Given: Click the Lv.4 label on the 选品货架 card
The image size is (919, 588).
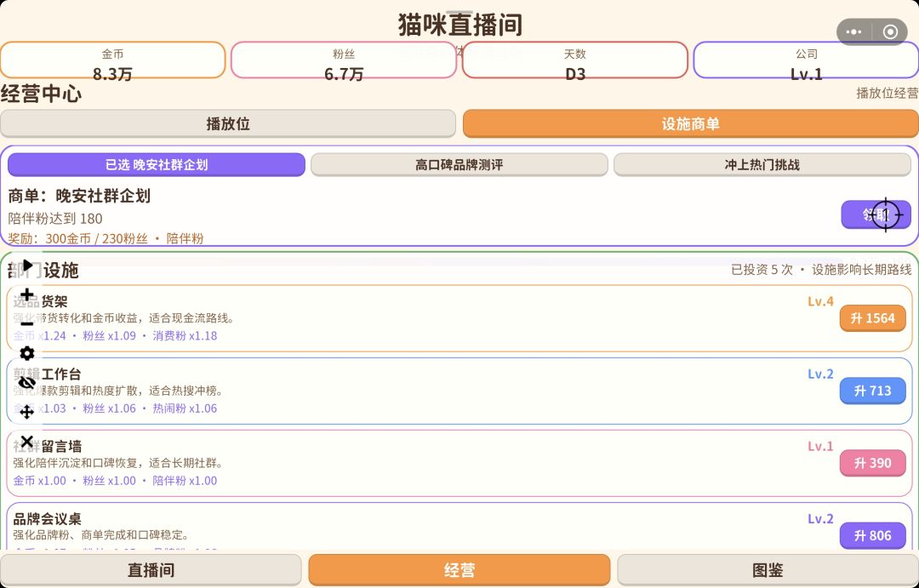Looking at the screenshot, I should (x=820, y=301).
